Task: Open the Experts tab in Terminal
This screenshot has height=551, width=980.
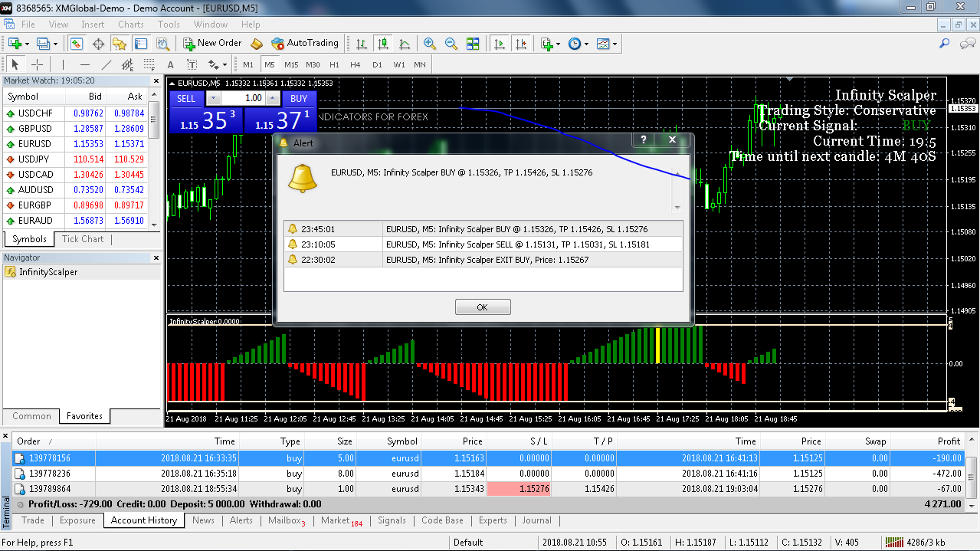Action: [x=493, y=520]
